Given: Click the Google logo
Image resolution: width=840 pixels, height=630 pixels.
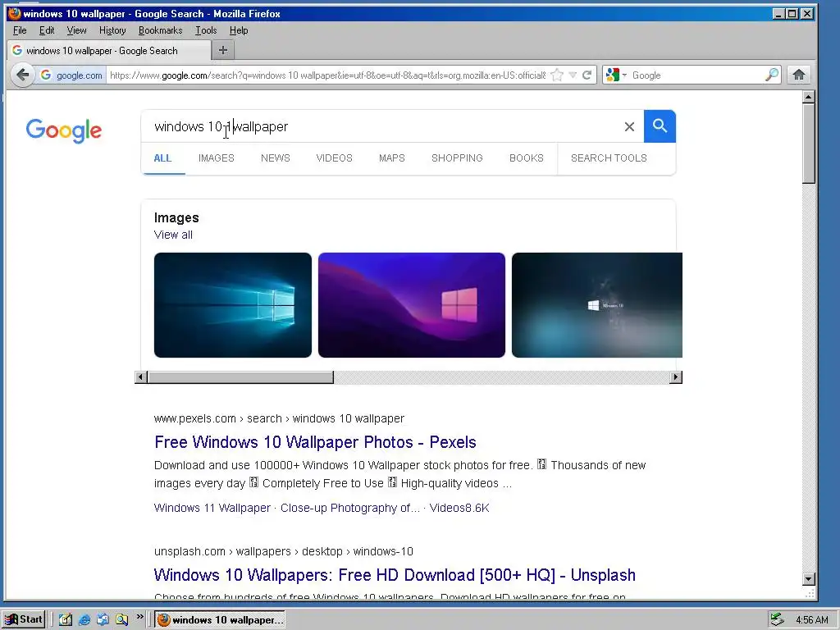Looking at the screenshot, I should (64, 130).
